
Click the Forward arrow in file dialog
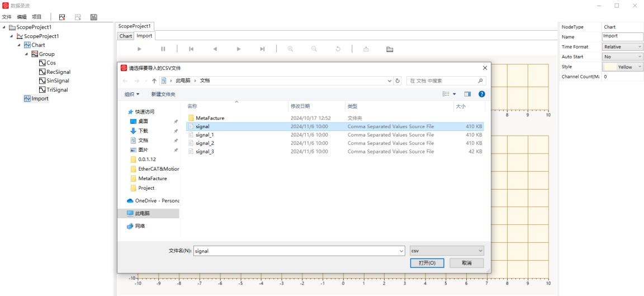[137, 81]
